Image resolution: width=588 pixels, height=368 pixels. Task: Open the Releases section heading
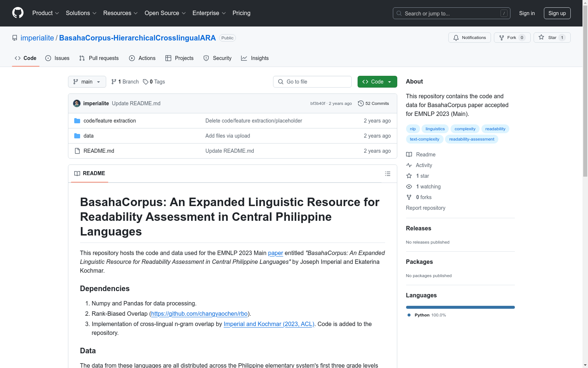[x=419, y=228]
